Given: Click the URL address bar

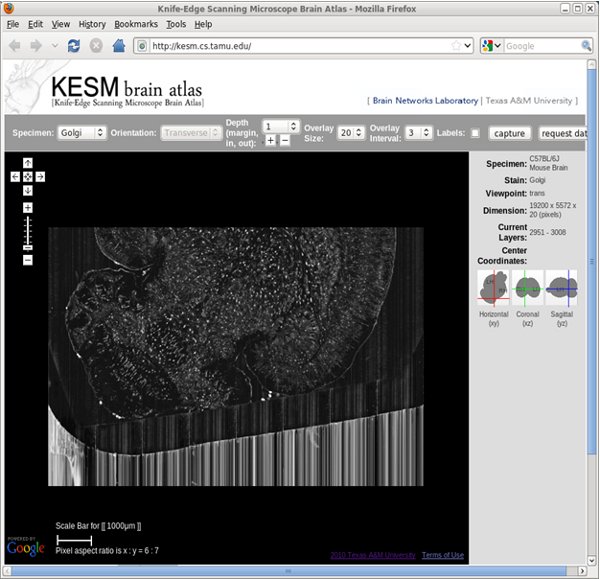Looking at the screenshot, I should coord(300,46).
